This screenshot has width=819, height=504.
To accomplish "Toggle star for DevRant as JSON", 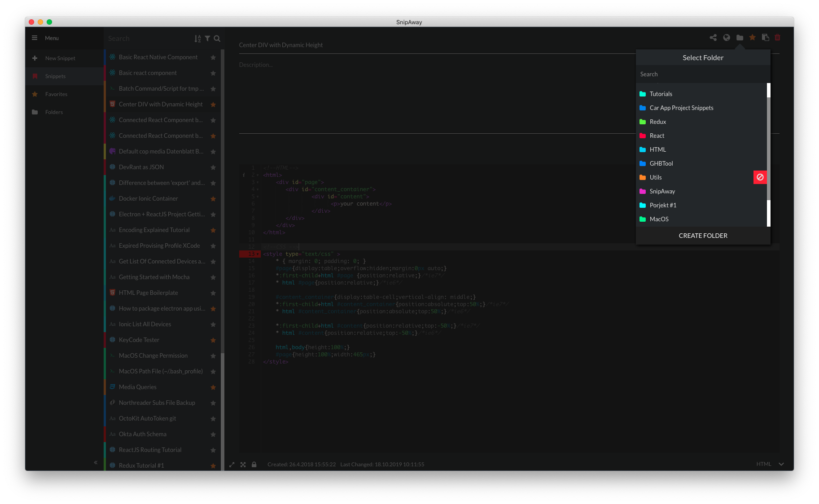I will (213, 167).
